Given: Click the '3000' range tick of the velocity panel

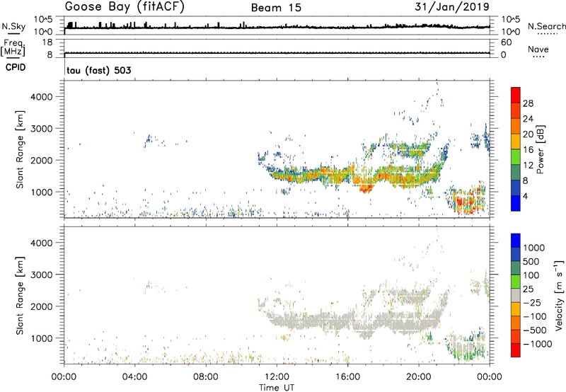Looking at the screenshot, I should click(42, 275).
